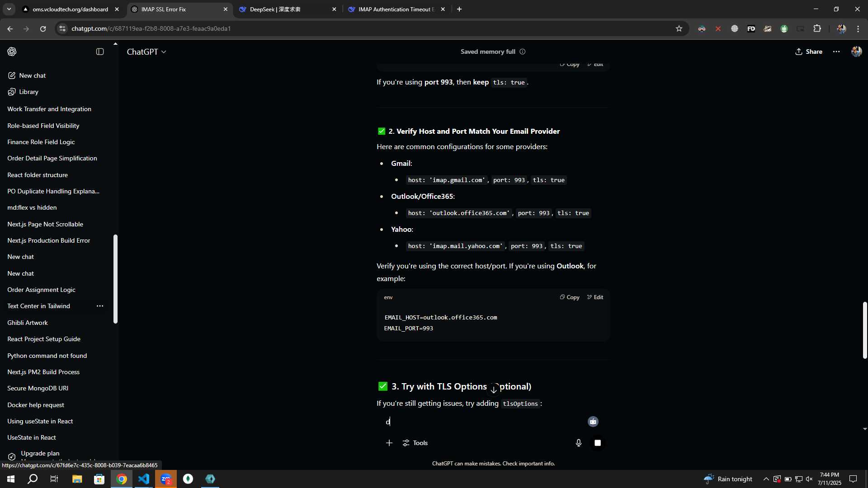
Task: Click the conversation page scrollbar thumb
Action: pyautogui.click(x=865, y=330)
